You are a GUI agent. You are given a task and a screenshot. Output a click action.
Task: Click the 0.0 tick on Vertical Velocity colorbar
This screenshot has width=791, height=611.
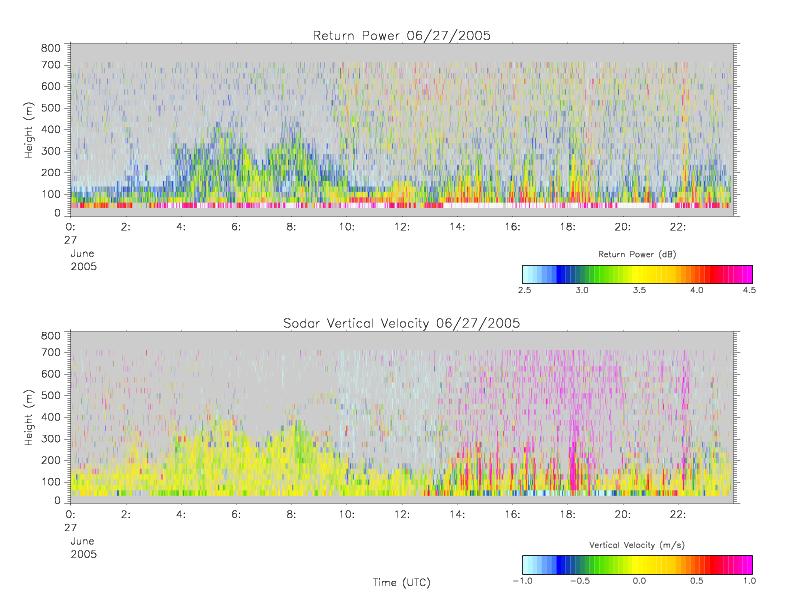pyautogui.click(x=639, y=581)
